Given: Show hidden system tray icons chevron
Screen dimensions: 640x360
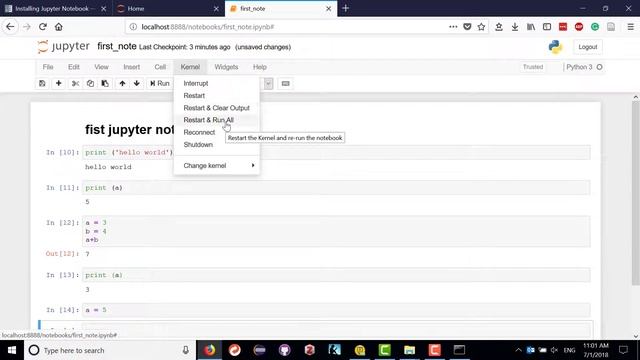Looking at the screenshot, I should click(518, 350).
